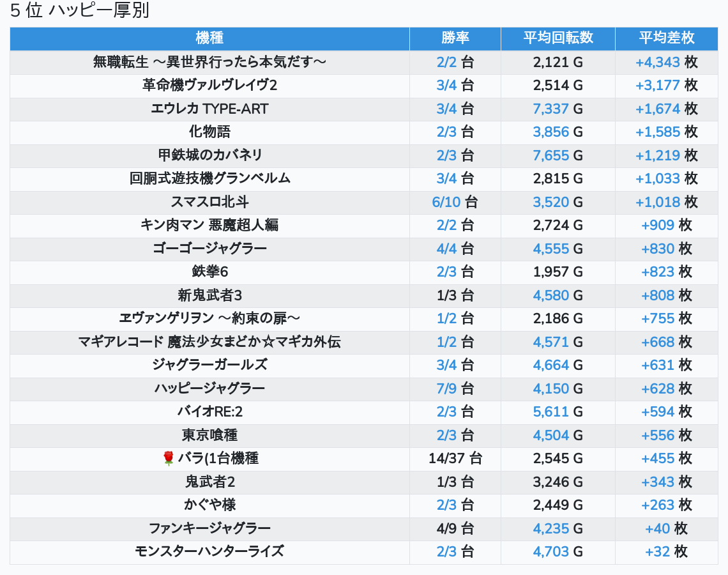This screenshot has height=575, width=728.
Task: Sort by the 機種 column header
Action: pyautogui.click(x=209, y=38)
